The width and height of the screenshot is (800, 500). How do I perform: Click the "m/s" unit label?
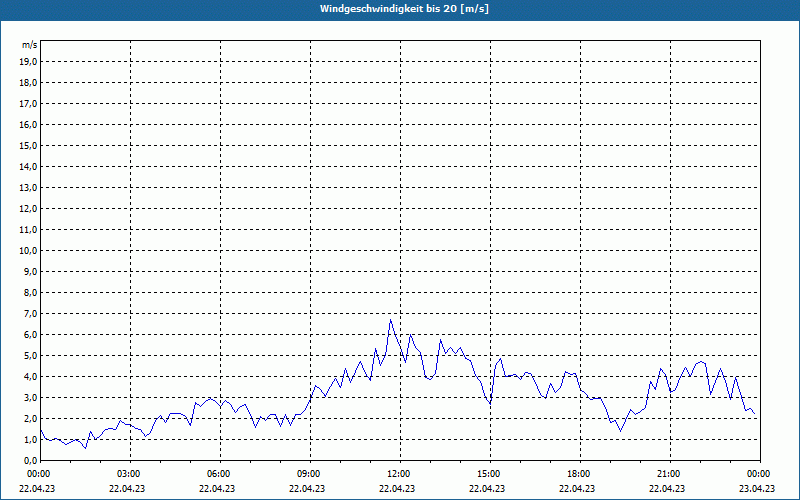point(29,45)
